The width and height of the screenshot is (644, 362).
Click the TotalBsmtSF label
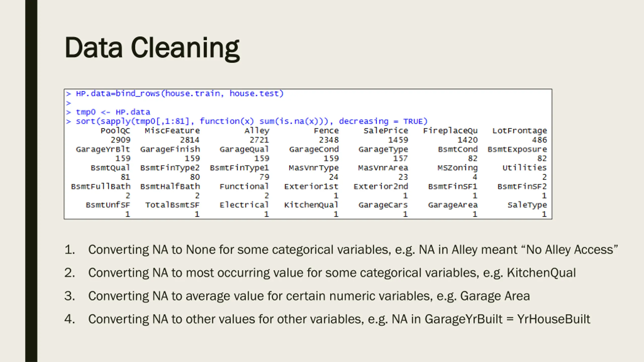click(172, 205)
